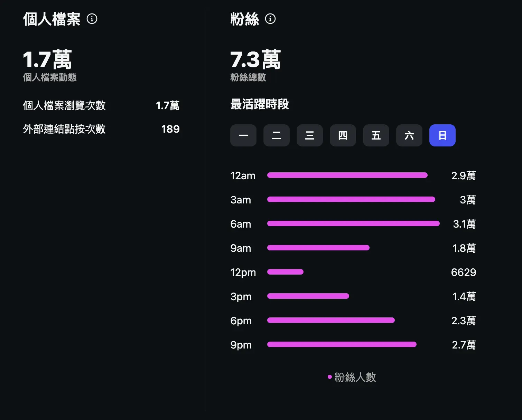Select the 二 (Tuesday) day tab
Image resolution: width=522 pixels, height=420 pixels.
277,135
